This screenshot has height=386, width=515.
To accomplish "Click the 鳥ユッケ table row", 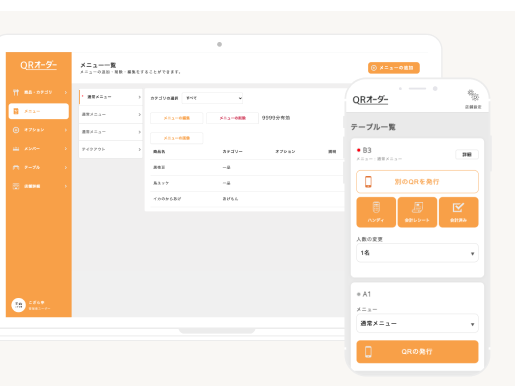I will (247, 183).
